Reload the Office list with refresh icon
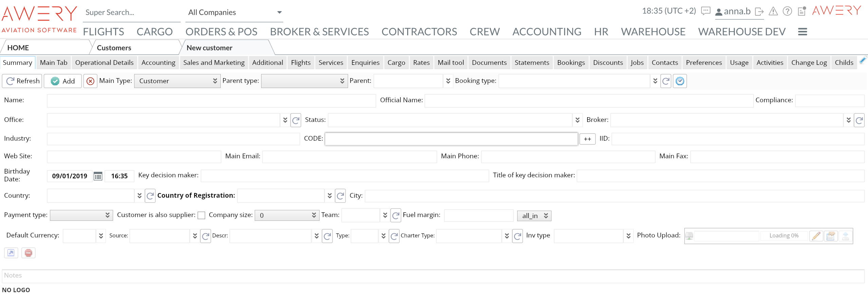The image size is (868, 301). click(x=296, y=120)
